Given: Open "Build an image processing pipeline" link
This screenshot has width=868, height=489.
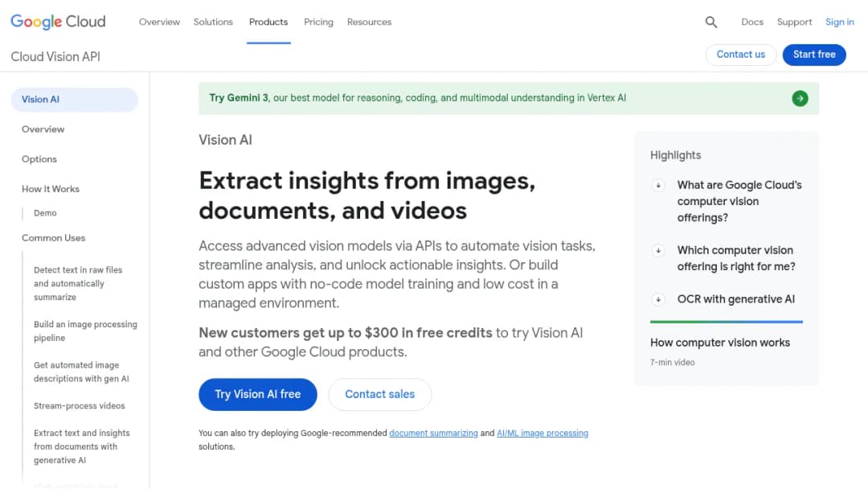Looking at the screenshot, I should pos(85,331).
